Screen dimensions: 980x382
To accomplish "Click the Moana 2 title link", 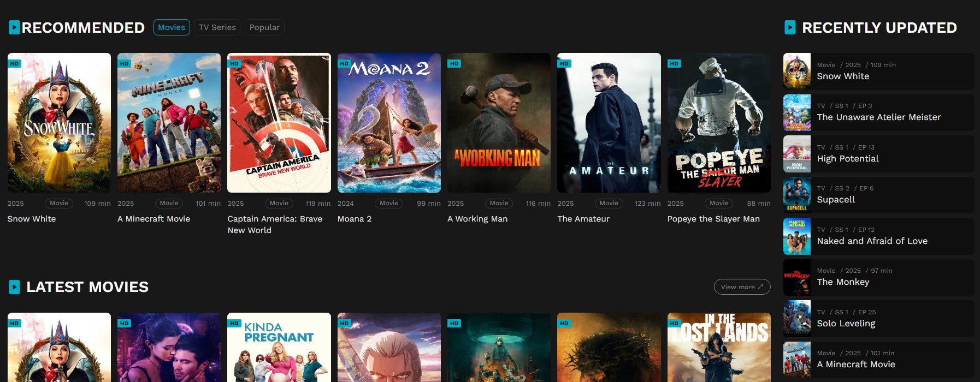I will (x=355, y=219).
